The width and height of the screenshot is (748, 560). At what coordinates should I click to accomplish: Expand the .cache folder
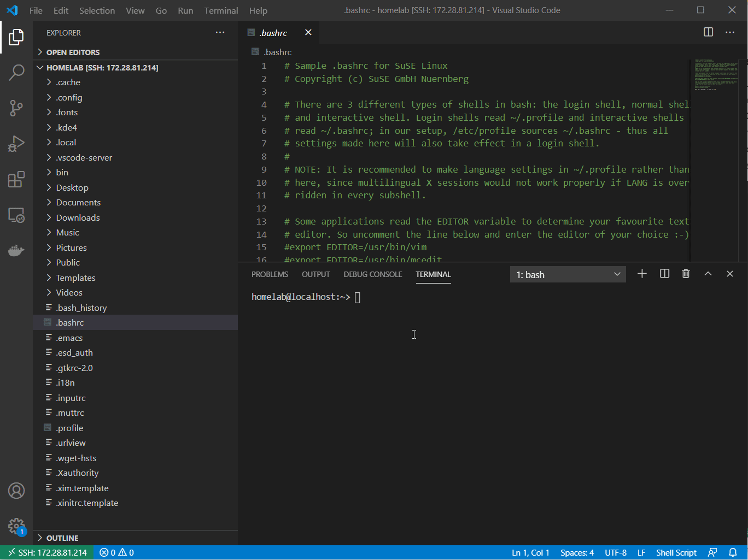click(135, 82)
